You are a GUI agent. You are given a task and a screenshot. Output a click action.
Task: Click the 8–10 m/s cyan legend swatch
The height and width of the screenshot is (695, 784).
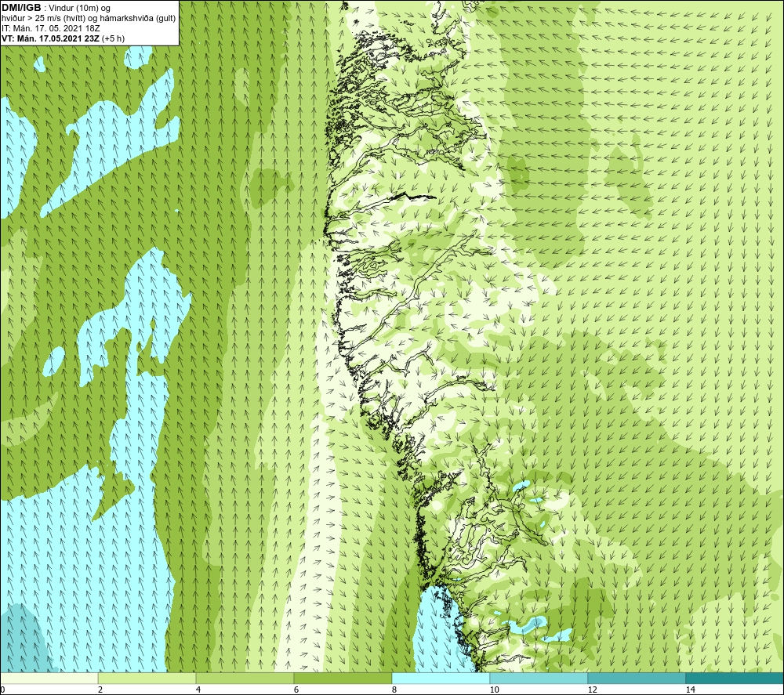click(x=441, y=679)
